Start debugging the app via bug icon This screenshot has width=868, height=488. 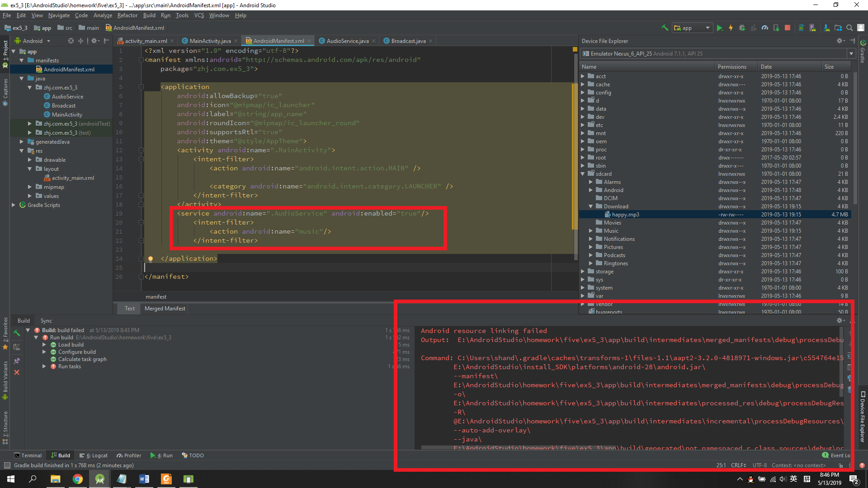coord(742,28)
